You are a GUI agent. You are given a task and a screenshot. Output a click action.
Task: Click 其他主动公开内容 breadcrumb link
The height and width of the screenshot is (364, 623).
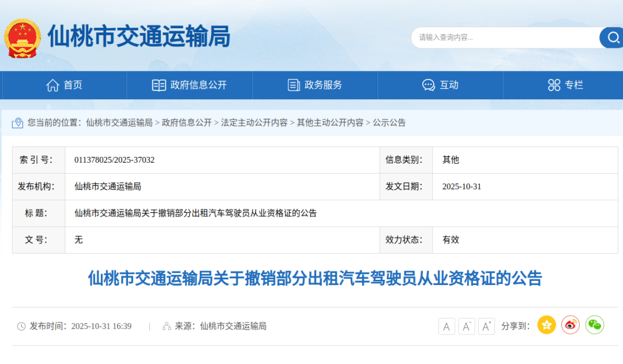(x=330, y=123)
